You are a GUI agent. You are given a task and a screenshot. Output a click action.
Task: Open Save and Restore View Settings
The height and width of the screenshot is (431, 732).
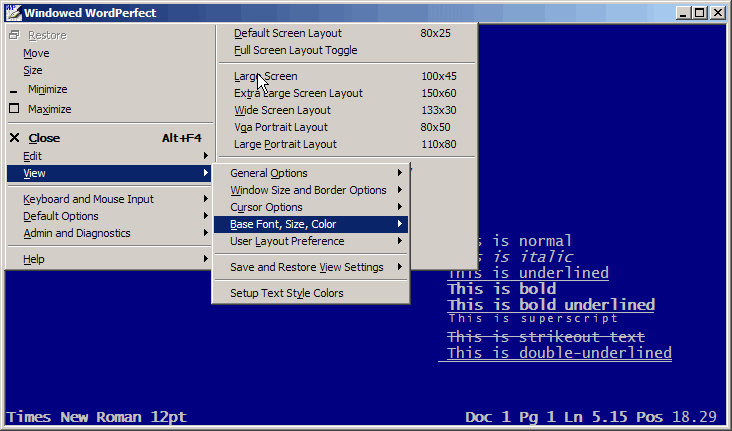click(306, 267)
